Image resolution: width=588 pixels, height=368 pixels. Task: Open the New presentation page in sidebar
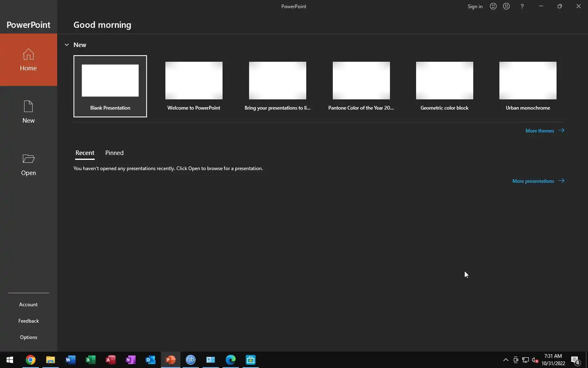(x=29, y=112)
